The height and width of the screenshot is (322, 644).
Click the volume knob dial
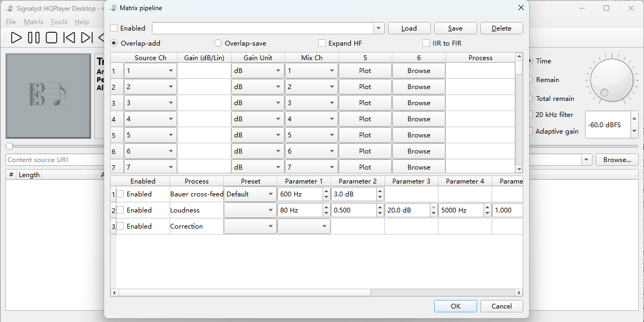[611, 80]
